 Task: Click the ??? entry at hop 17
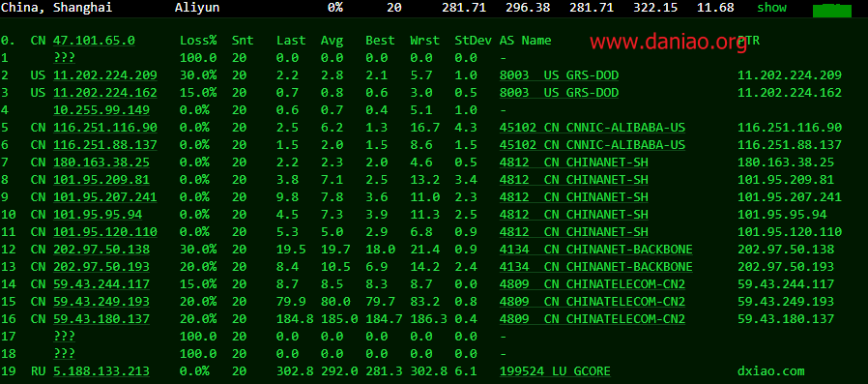(x=64, y=337)
